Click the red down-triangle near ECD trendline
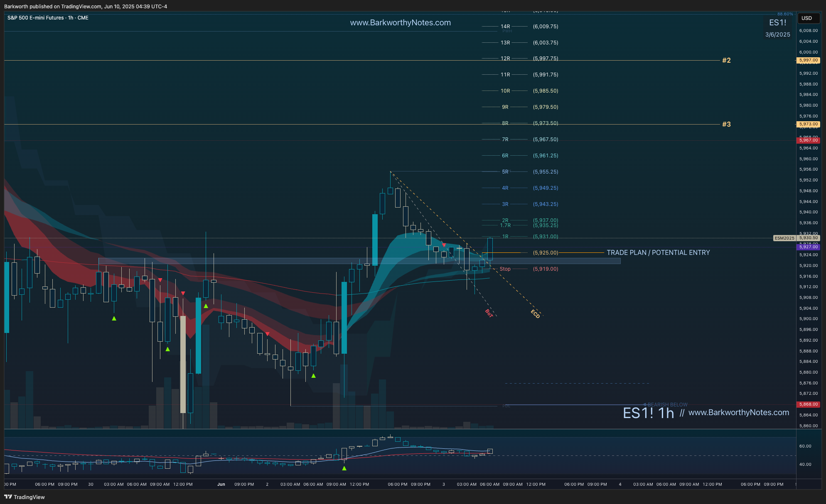The width and height of the screenshot is (826, 504). (444, 245)
